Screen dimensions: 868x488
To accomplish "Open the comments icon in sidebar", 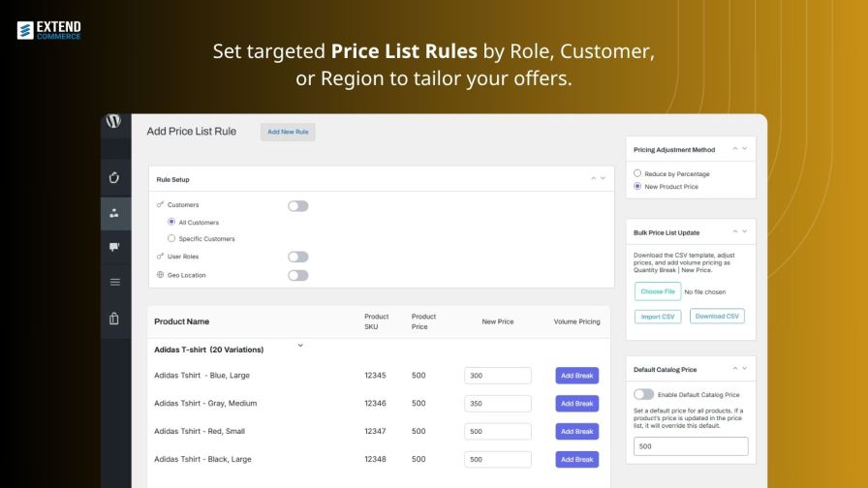I will [114, 247].
